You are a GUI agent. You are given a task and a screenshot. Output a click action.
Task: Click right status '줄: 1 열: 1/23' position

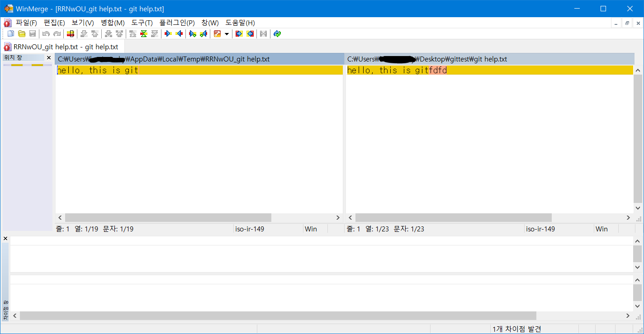tap(368, 229)
